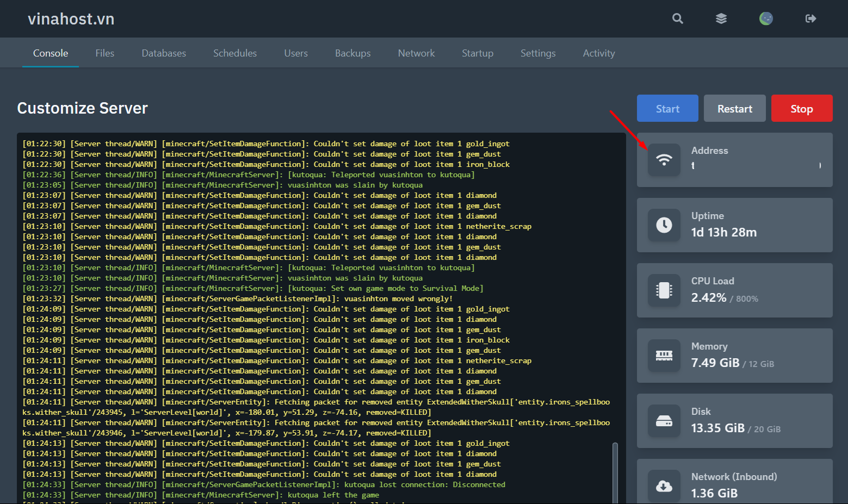Open the Network tab
This screenshot has width=848, height=504.
click(416, 53)
